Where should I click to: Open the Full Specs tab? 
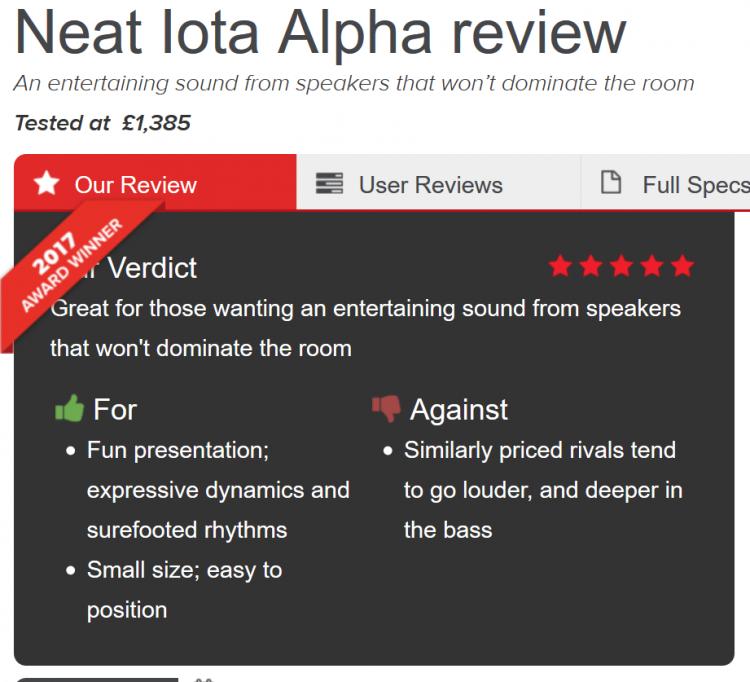[x=694, y=185]
